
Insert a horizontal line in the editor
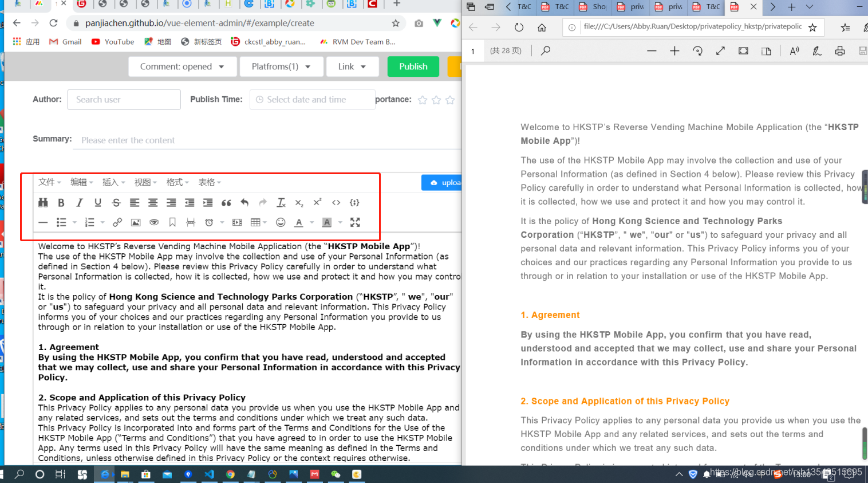(x=43, y=222)
